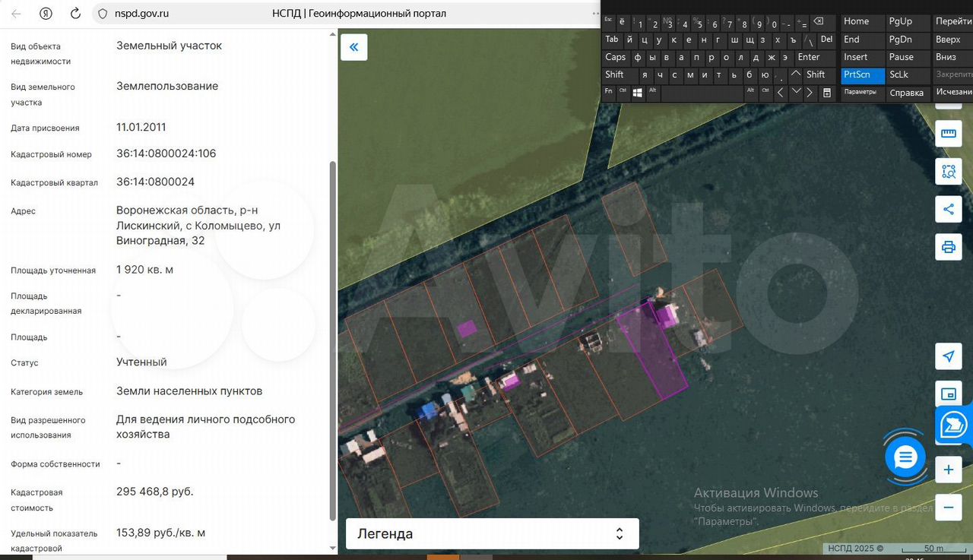Click the share map icon
The height and width of the screenshot is (560, 973).
[948, 210]
